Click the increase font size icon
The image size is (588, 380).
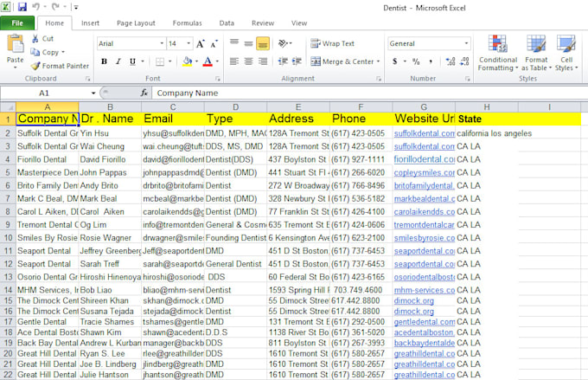tap(201, 43)
